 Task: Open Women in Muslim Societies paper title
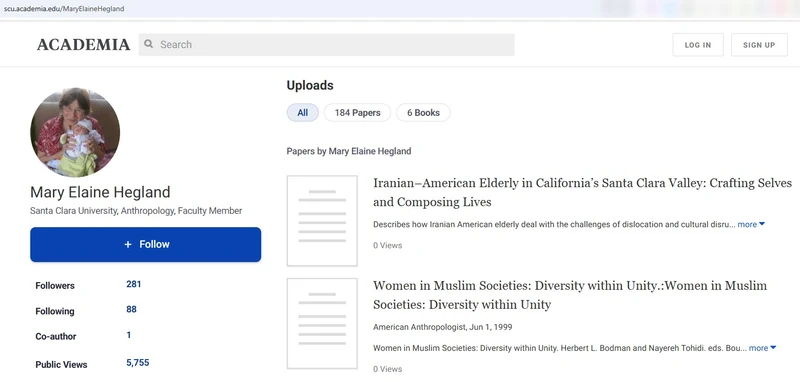570,295
